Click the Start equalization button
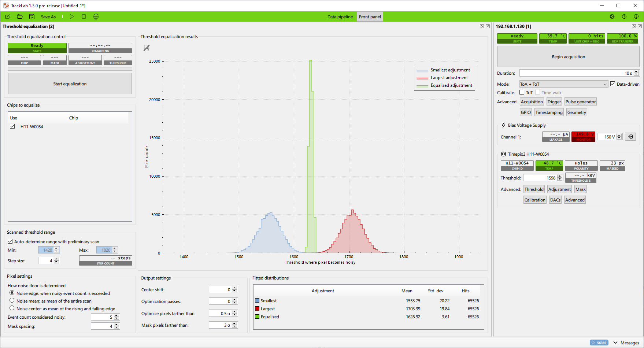 pos(70,84)
